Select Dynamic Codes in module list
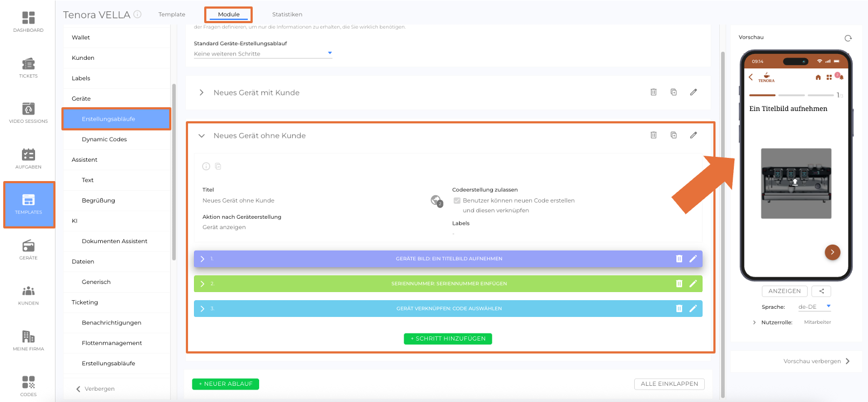868x402 pixels. click(105, 140)
